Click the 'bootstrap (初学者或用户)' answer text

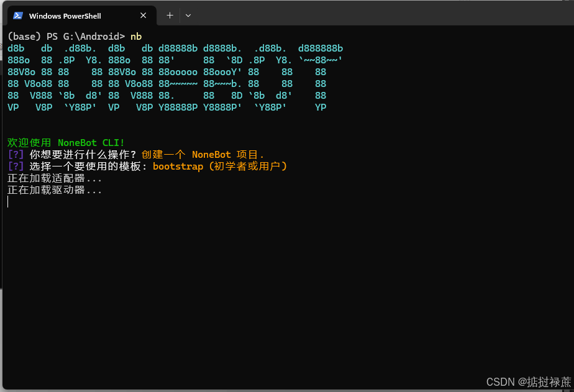click(x=221, y=166)
